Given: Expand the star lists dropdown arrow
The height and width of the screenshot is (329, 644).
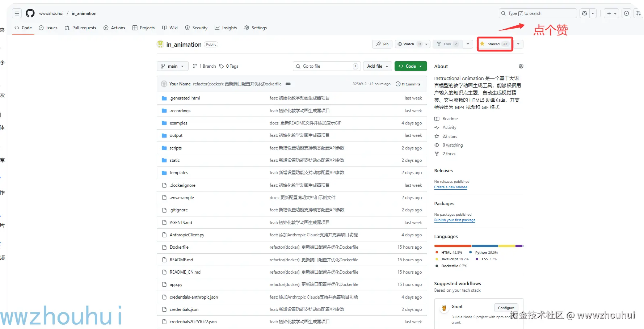Looking at the screenshot, I should click(518, 44).
